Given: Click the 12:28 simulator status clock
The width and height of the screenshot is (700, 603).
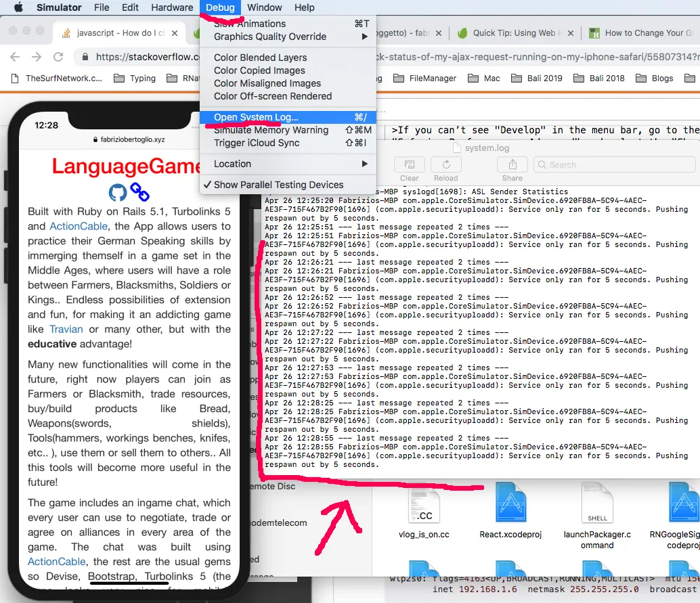Looking at the screenshot, I should (x=47, y=125).
